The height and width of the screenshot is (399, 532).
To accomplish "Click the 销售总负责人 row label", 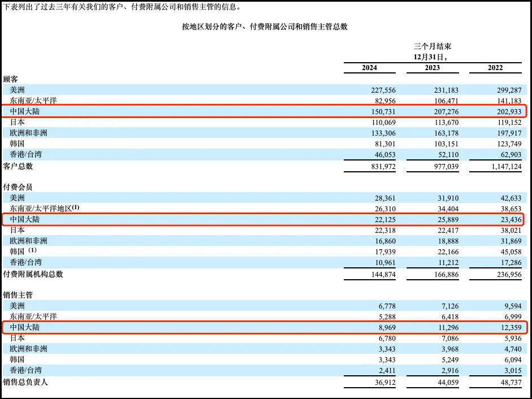I will [25, 382].
